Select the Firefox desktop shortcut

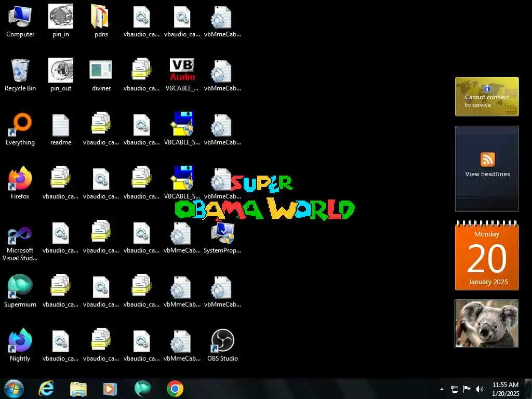tap(20, 183)
